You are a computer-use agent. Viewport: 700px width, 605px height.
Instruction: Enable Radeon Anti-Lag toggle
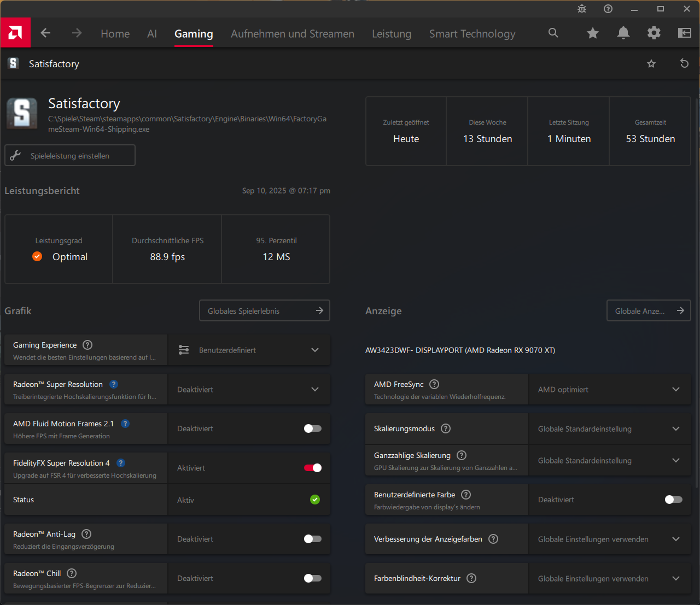click(x=313, y=539)
